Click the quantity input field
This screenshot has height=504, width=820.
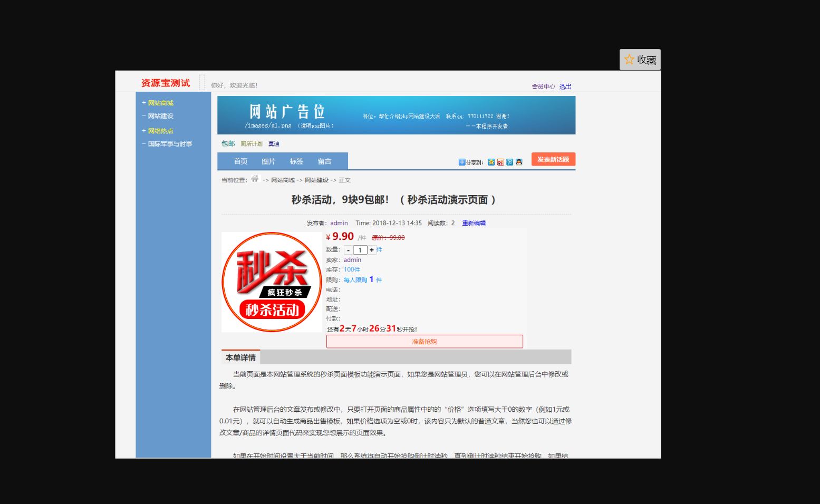pos(360,249)
